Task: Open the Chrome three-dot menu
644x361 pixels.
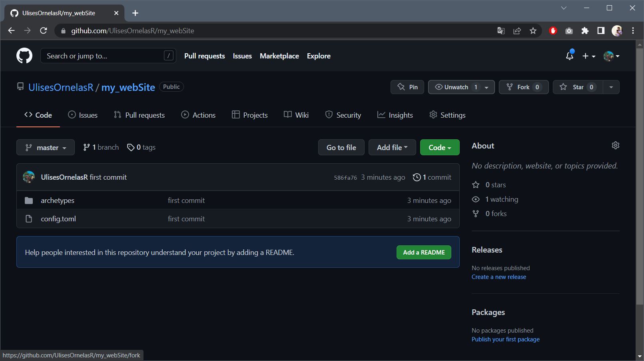Action: pyautogui.click(x=633, y=31)
